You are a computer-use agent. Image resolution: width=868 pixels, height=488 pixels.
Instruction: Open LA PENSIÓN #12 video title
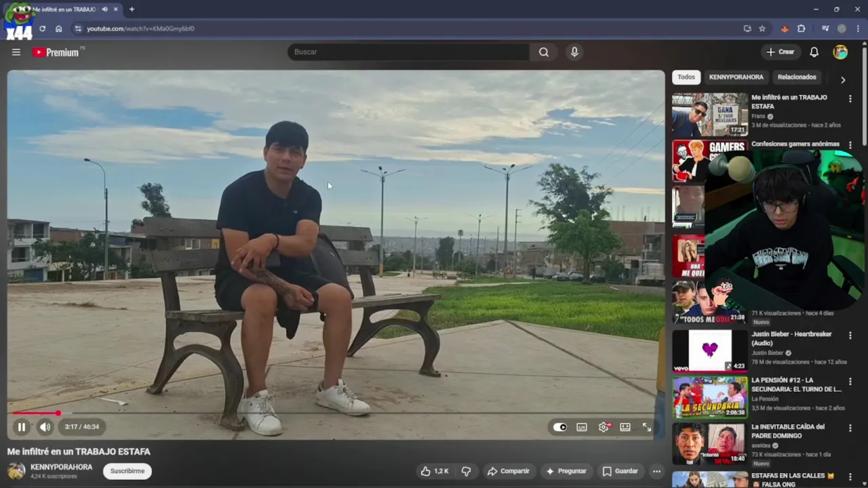click(796, 385)
